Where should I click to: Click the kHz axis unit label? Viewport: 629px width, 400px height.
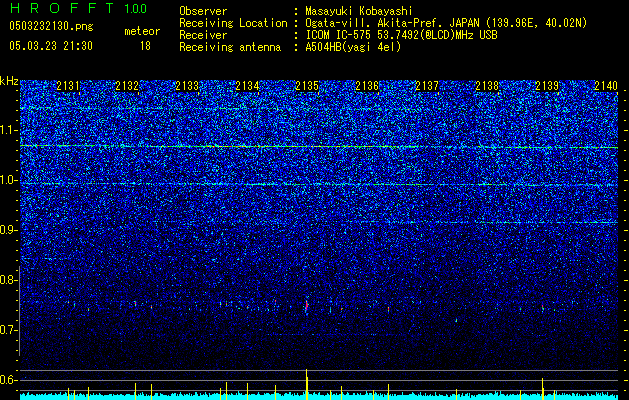(x=9, y=81)
